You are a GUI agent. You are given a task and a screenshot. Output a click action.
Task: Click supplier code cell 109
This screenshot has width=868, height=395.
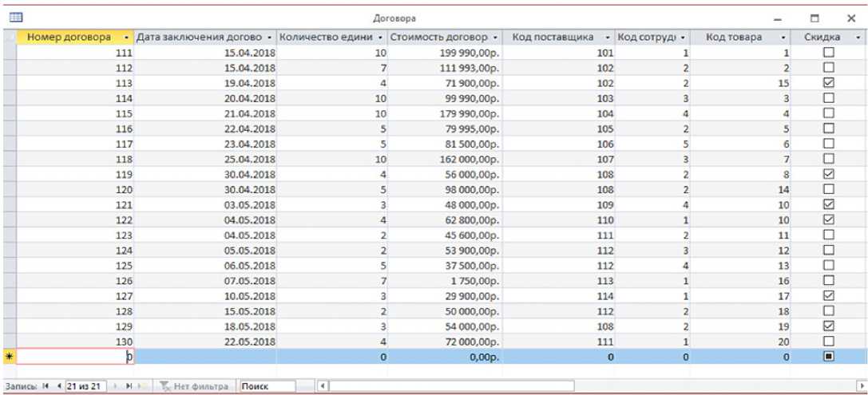pyautogui.click(x=558, y=205)
